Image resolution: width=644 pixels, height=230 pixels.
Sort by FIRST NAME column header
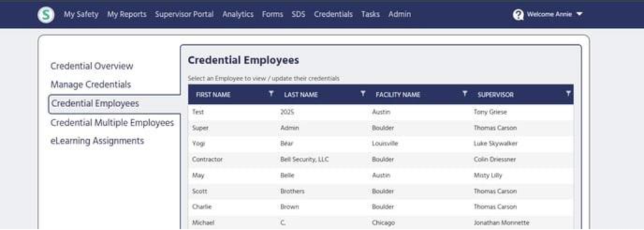pos(213,95)
